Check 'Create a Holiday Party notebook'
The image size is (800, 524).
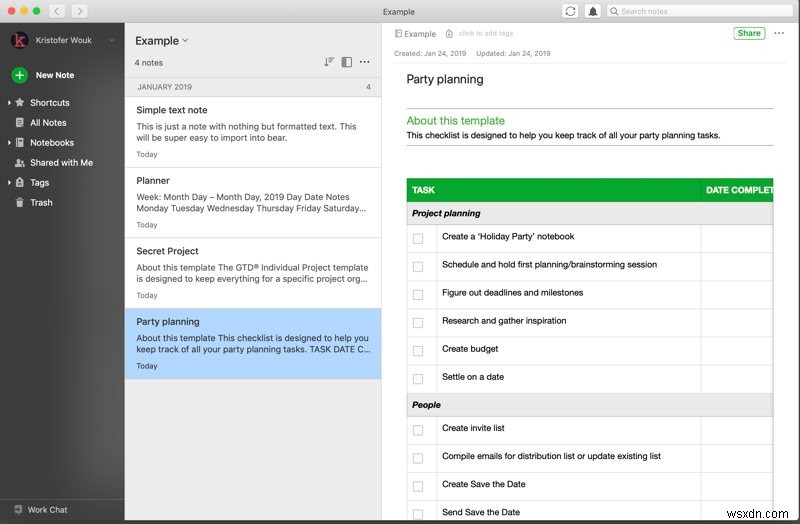418,239
